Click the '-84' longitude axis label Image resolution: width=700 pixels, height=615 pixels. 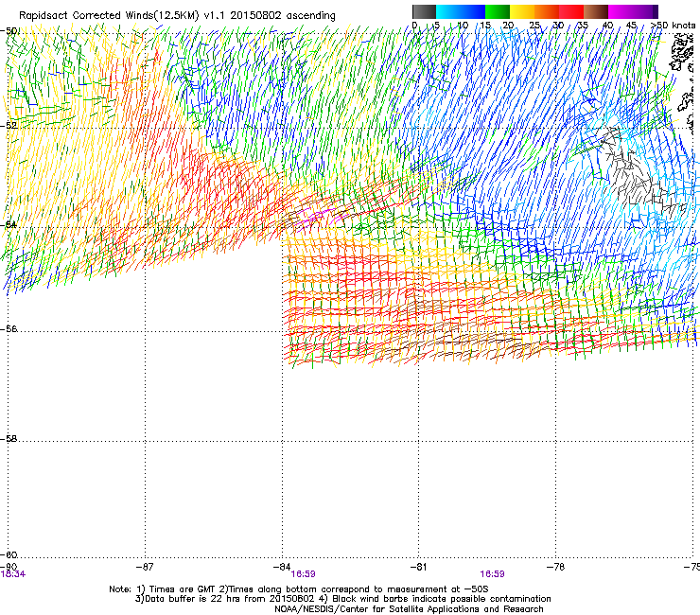click(282, 567)
